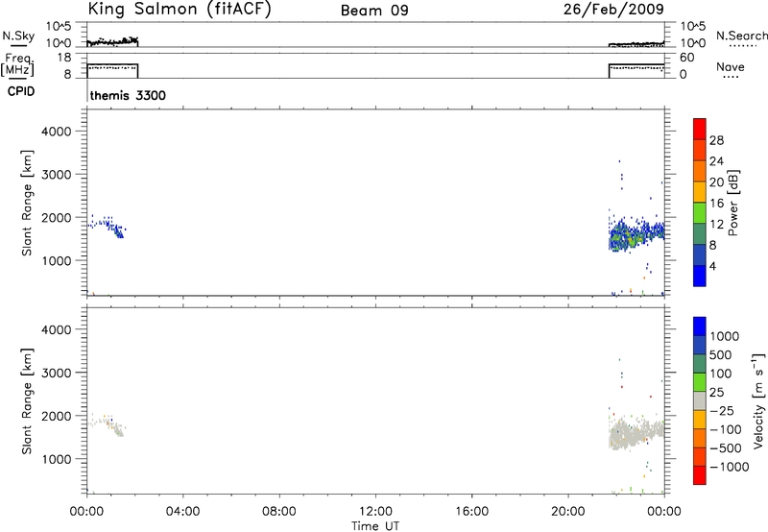Click the late-day frequency box in Freq. panel
This screenshot has height=532, width=768.
click(636, 70)
